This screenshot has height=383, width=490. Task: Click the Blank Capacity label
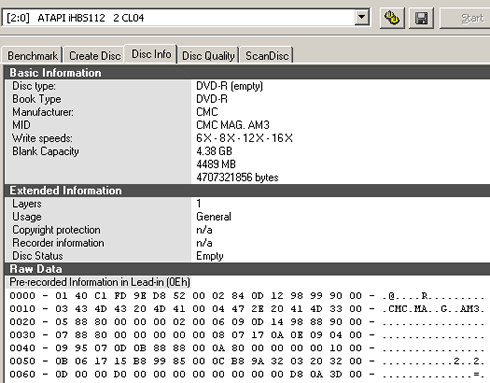click(x=46, y=151)
